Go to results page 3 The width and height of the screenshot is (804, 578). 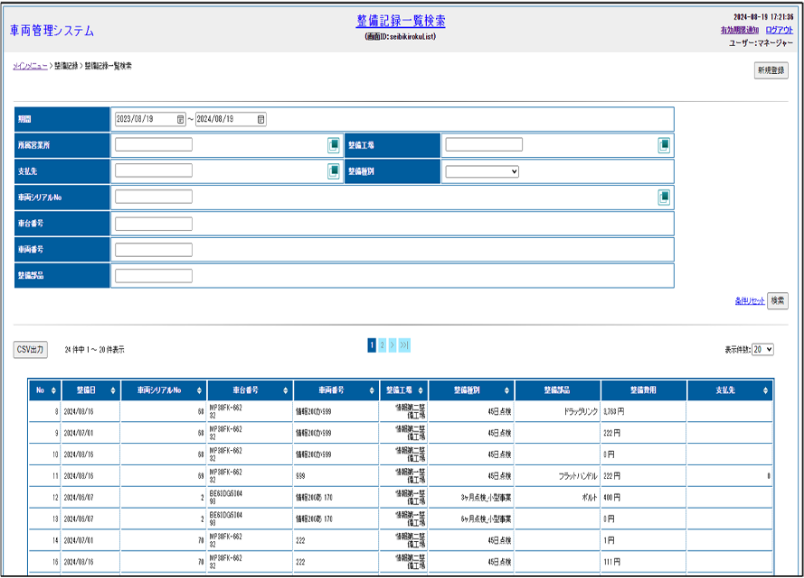(x=392, y=345)
